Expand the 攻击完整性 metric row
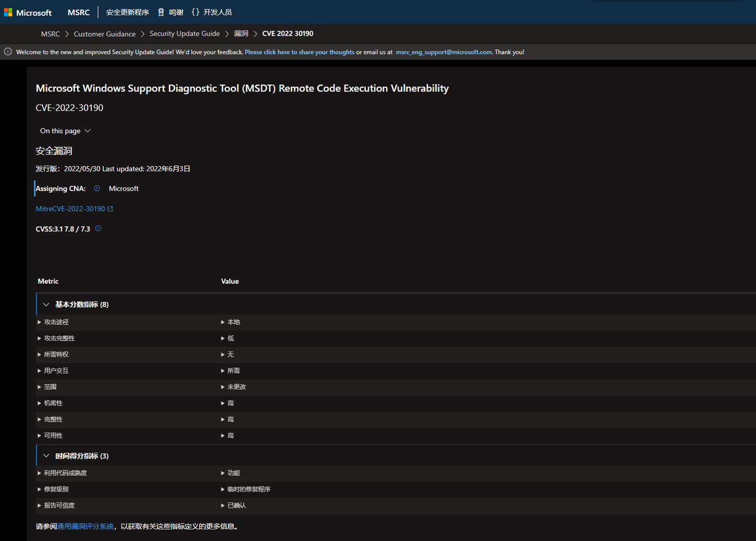 (x=56, y=338)
